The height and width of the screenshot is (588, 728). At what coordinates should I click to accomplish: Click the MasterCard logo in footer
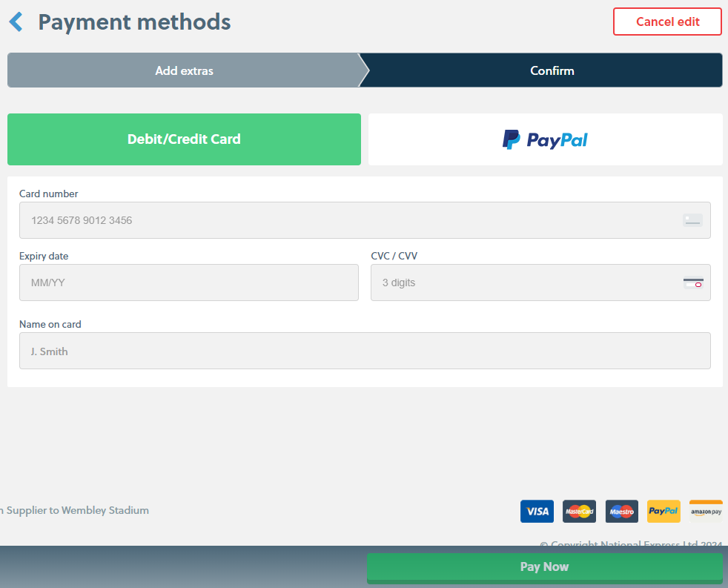579,511
